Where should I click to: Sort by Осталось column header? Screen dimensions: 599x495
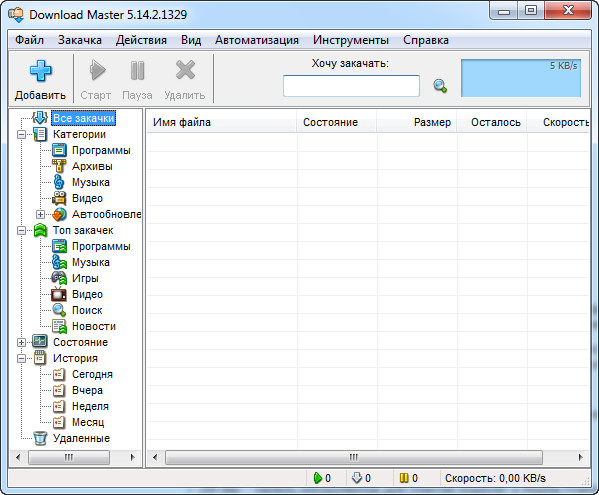point(492,122)
